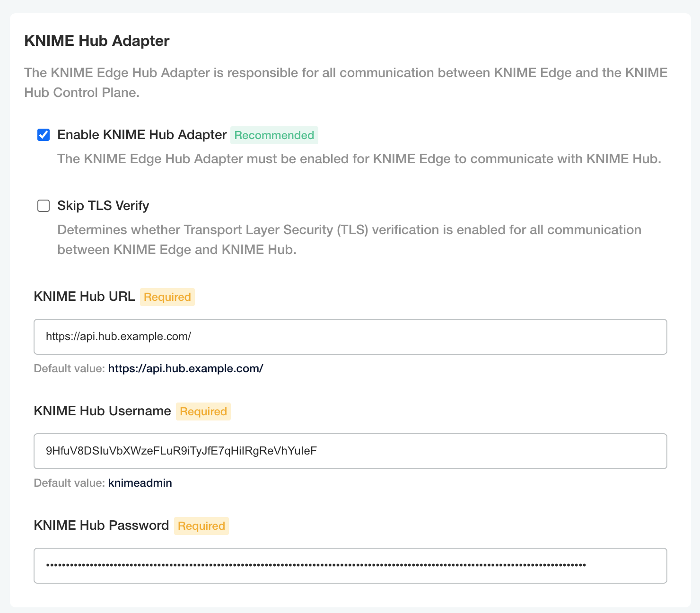Click the KNIME Hub URL input field
Image resolution: width=700 pixels, height=613 pixels.
(x=350, y=337)
